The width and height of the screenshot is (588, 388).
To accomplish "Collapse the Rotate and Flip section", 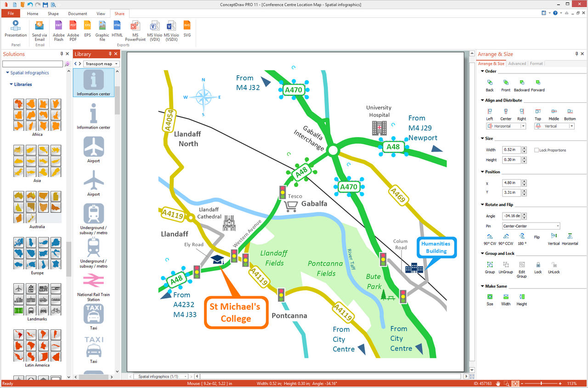I will point(482,205).
